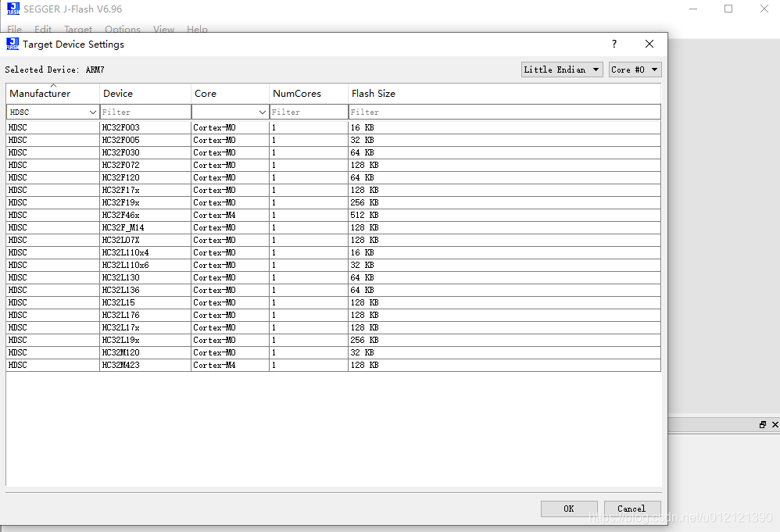Open the View menu
Image resolution: width=780 pixels, height=532 pixels.
point(163,29)
